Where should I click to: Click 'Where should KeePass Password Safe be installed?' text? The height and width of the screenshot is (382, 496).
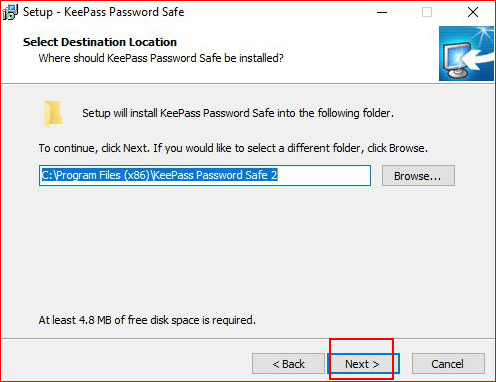tap(161, 58)
